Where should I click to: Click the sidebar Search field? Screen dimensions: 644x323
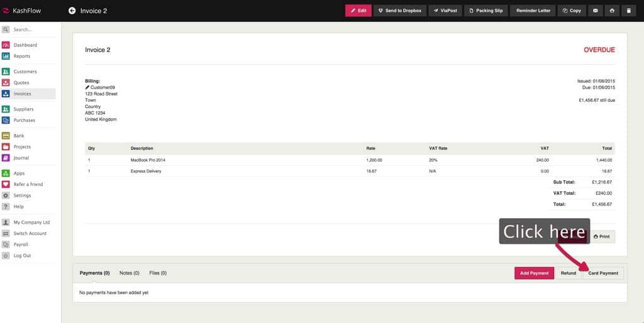(x=31, y=30)
